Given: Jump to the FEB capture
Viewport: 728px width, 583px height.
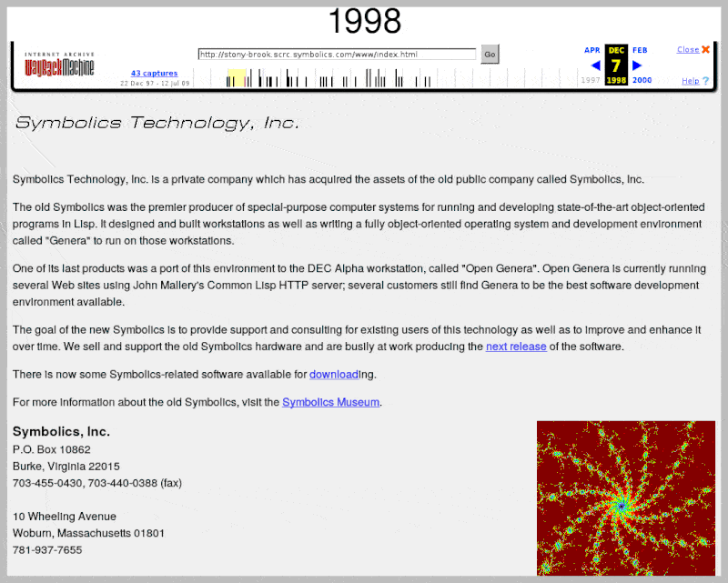Looking at the screenshot, I should (x=640, y=50).
